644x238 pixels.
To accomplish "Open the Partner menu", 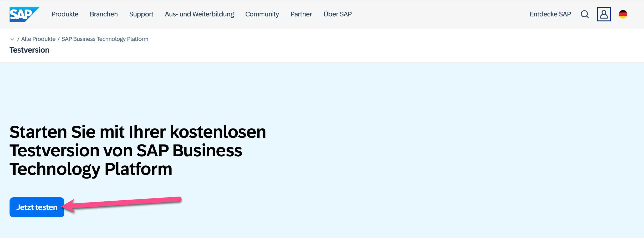I will click(x=301, y=14).
